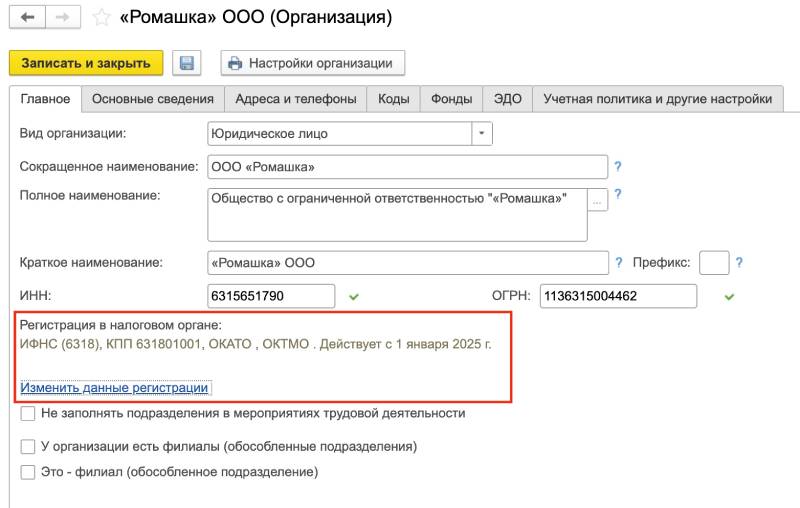Toggle 'Это - филиал' checkbox

pos(28,471)
